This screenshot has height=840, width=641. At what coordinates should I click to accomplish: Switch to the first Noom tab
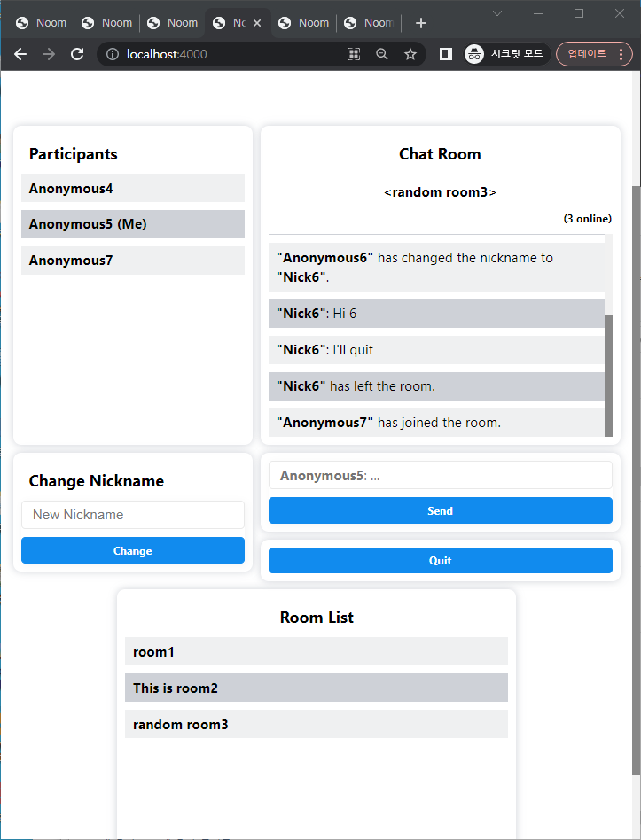tap(42, 23)
